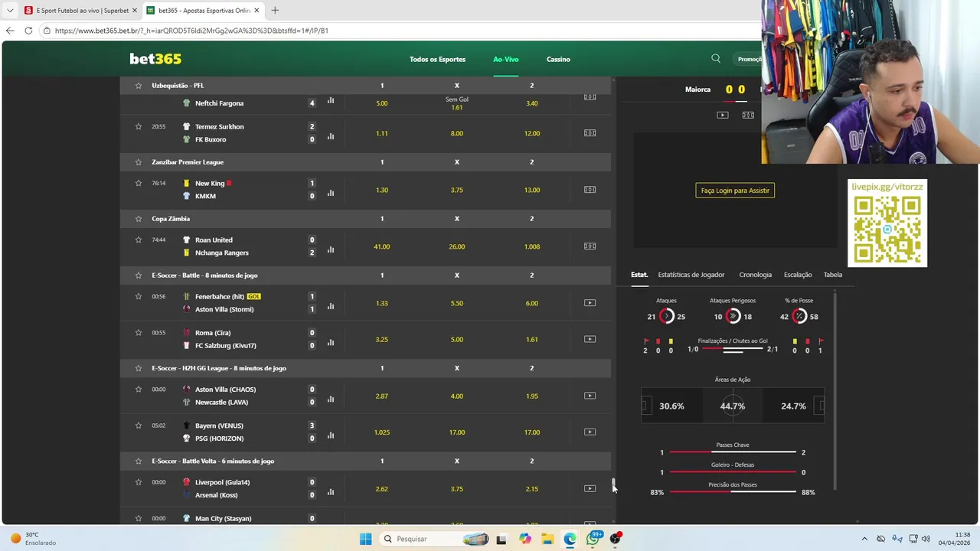
Task: Show hidden system tray icons
Action: [x=864, y=539]
